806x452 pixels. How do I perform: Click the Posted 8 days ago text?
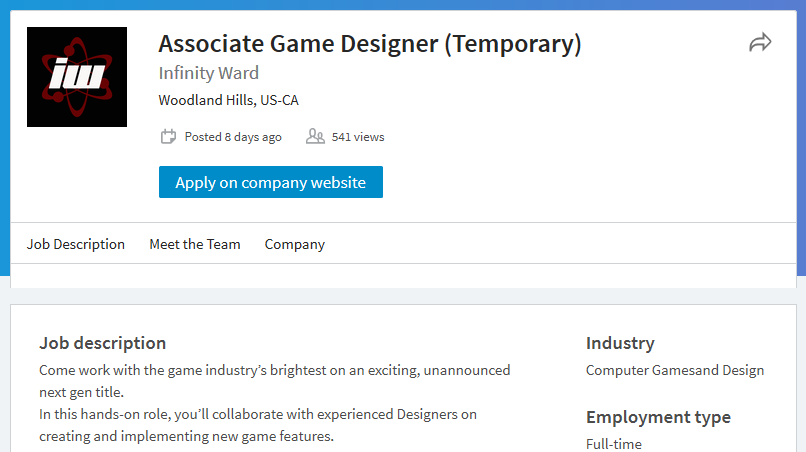233,137
